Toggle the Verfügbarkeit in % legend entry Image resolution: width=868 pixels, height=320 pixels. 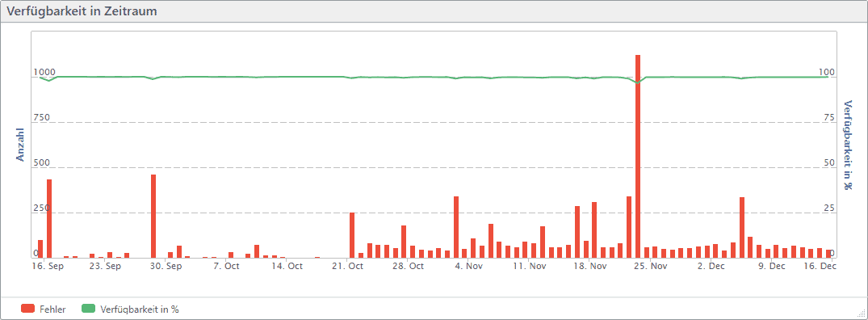pyautogui.click(x=130, y=309)
